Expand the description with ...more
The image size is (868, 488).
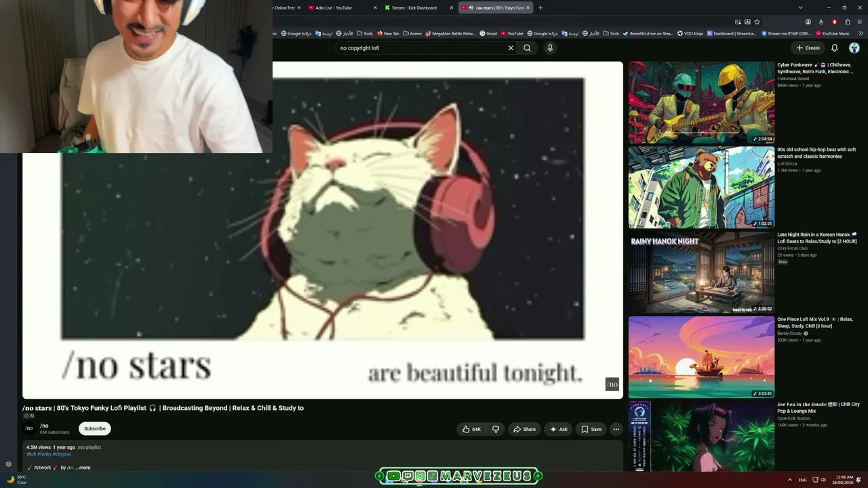coord(83,468)
